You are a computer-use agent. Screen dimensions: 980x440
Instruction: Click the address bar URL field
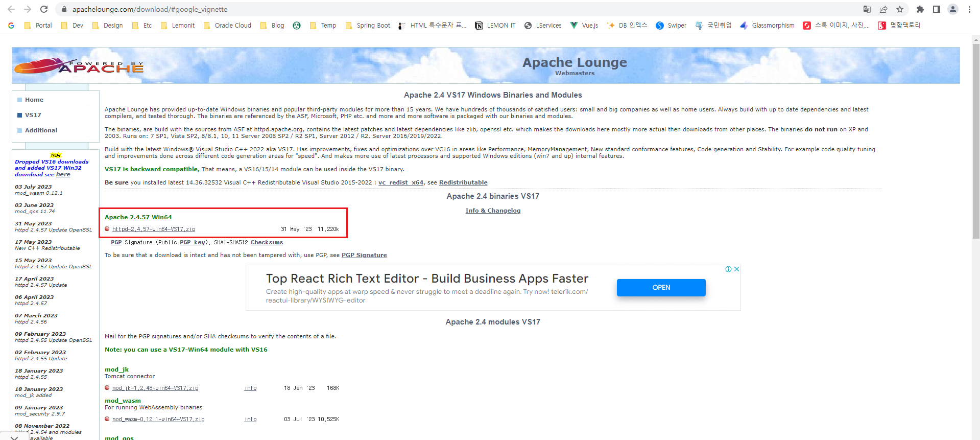click(x=460, y=9)
